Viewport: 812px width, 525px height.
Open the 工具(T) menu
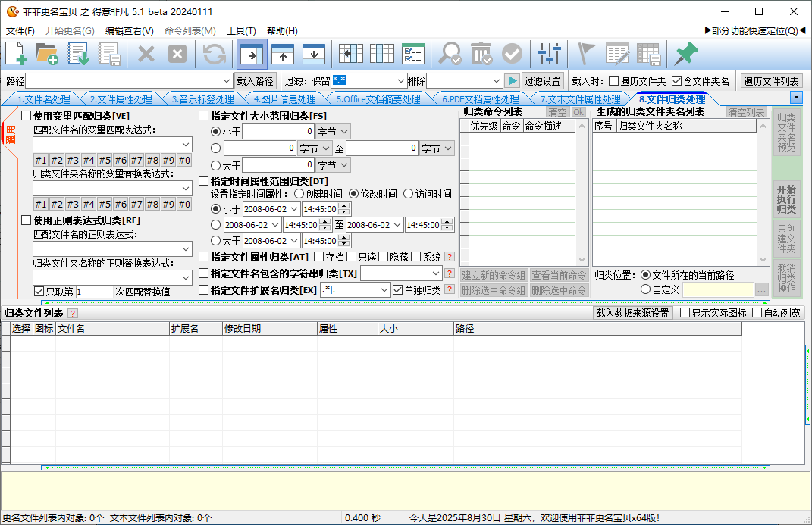[x=241, y=31]
